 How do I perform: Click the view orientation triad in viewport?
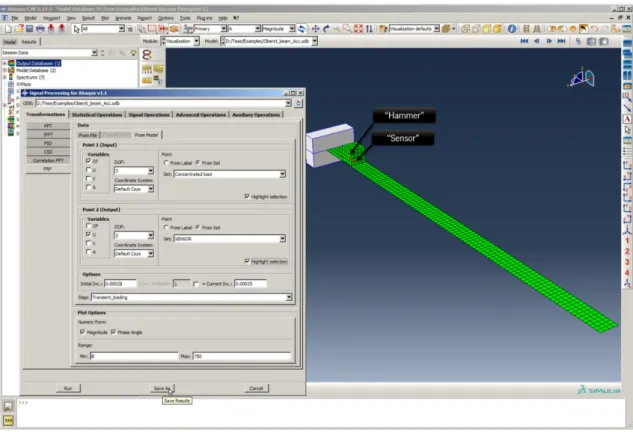coord(583,78)
